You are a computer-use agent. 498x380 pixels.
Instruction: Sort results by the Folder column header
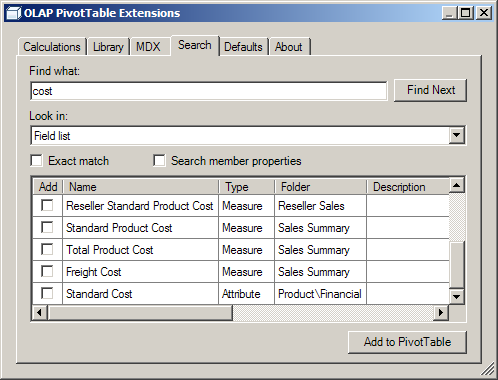[x=320, y=187]
